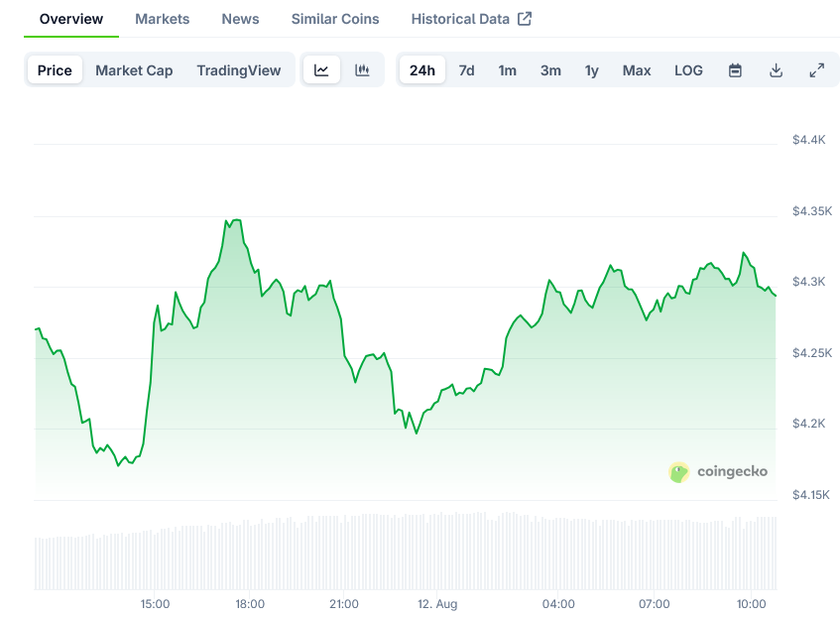The width and height of the screenshot is (840, 618).
Task: Select the 24h time range
Action: coord(421,70)
